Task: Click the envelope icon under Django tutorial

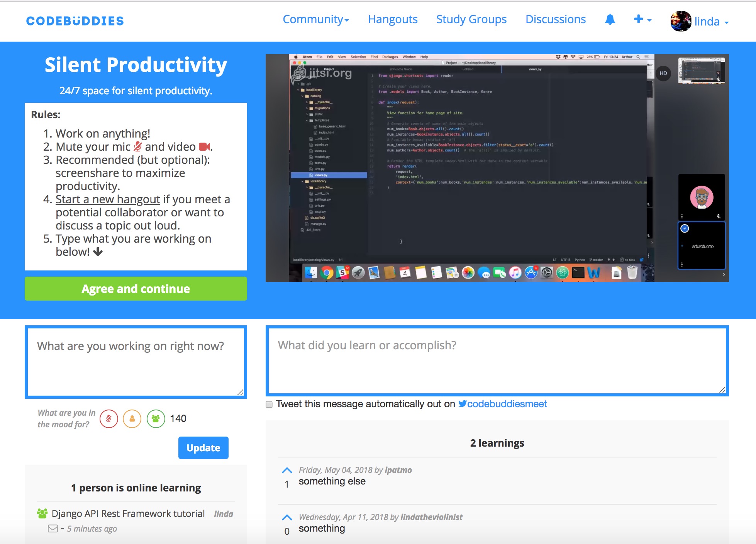Action: 53,529
